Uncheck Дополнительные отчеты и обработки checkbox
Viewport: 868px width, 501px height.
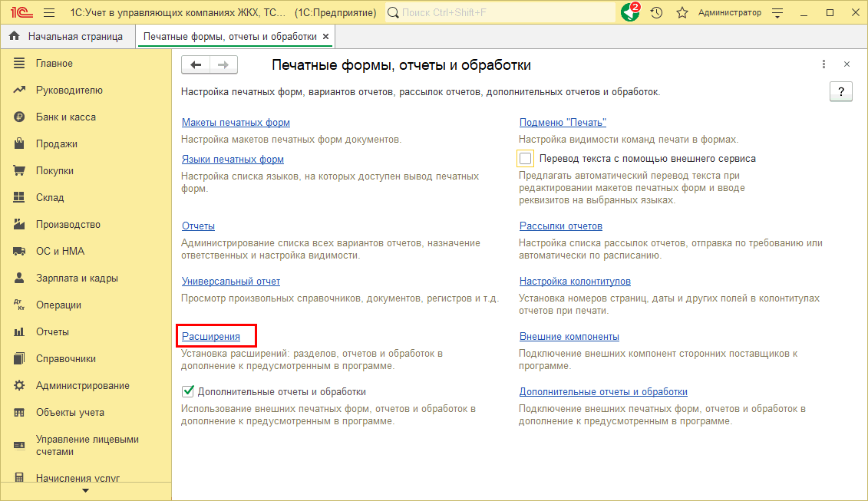[x=188, y=391]
